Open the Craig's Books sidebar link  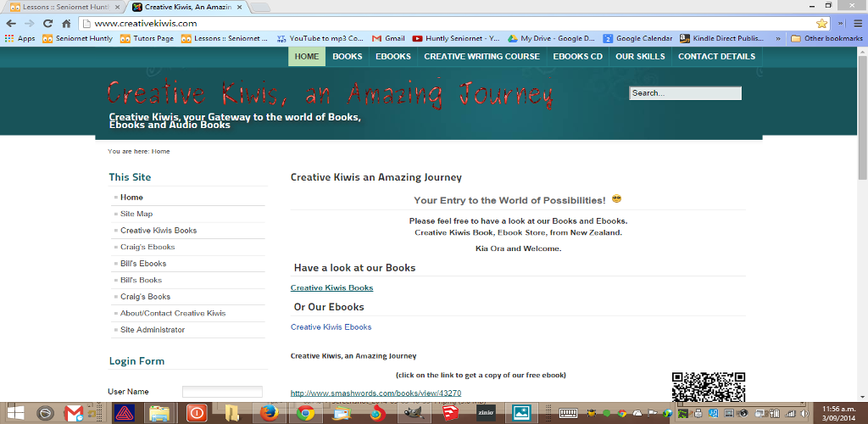tap(145, 297)
